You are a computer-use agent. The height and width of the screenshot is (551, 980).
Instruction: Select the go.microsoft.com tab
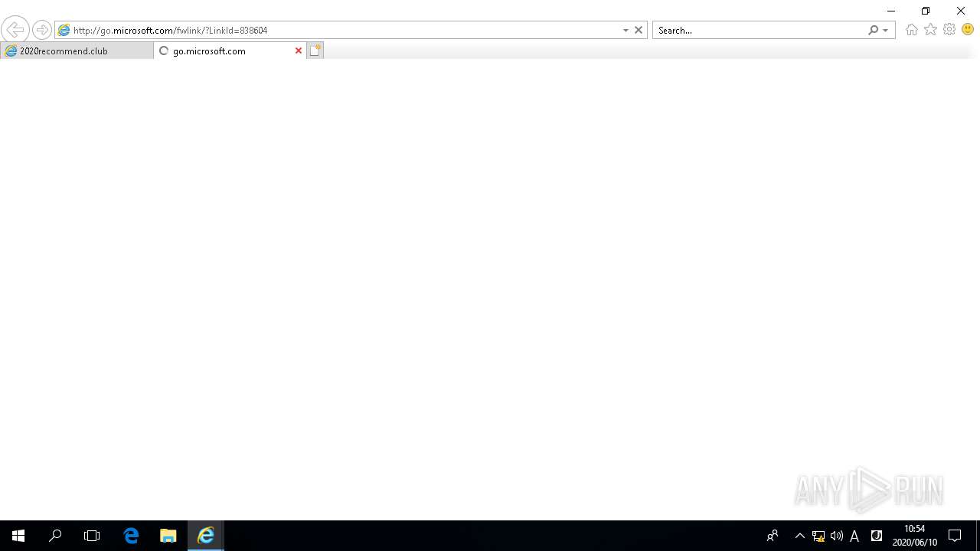222,51
